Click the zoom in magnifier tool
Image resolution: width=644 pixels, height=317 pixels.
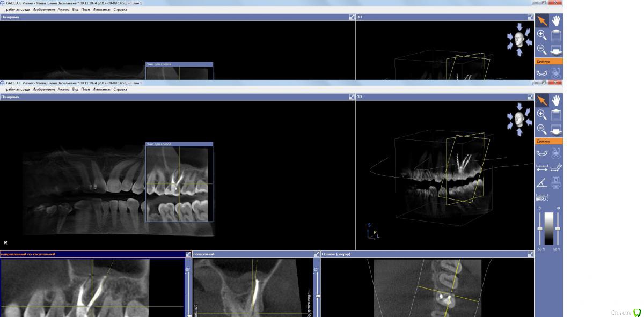[542, 115]
